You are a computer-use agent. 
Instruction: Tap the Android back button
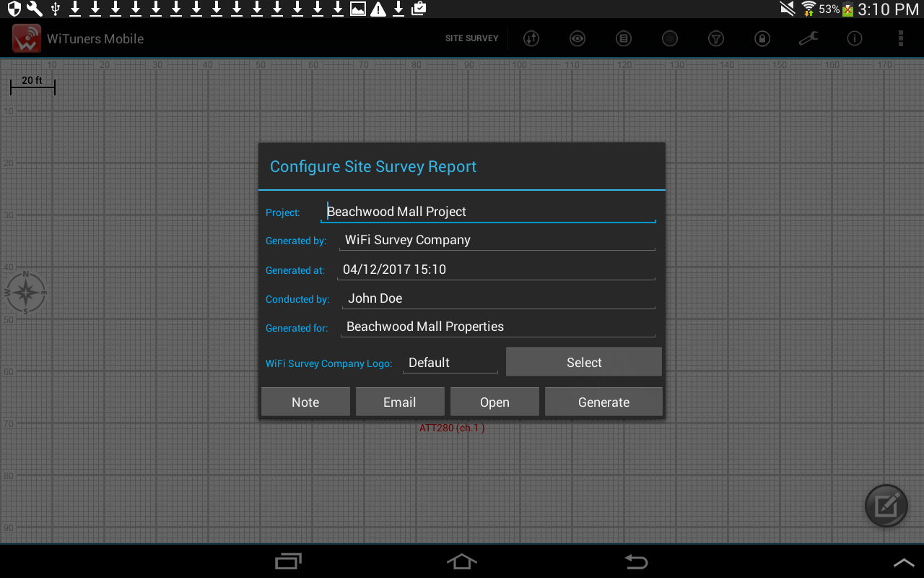[636, 561]
